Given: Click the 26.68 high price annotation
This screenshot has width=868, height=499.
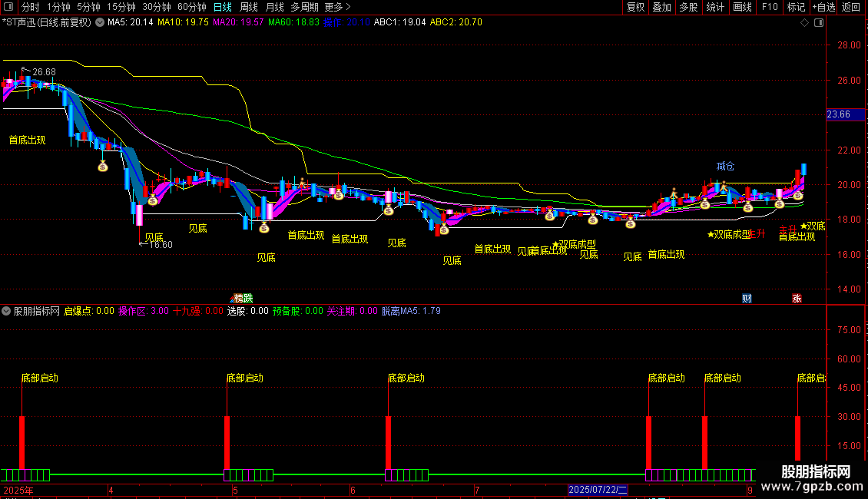Looking at the screenshot, I should 44,72.
